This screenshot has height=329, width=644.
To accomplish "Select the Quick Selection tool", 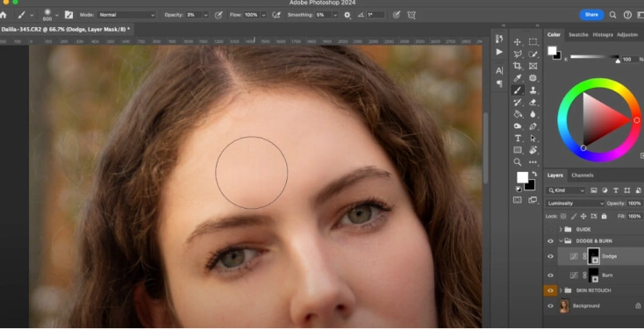I will (x=533, y=54).
